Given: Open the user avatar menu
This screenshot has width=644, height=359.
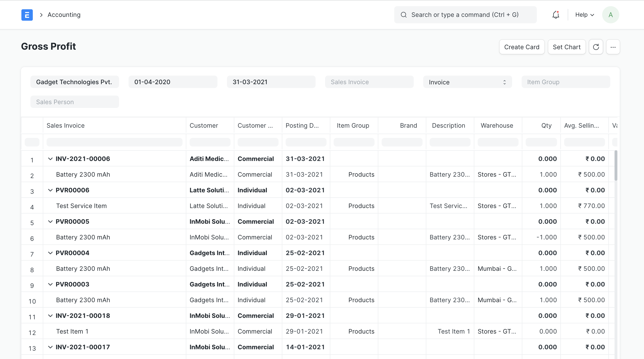Looking at the screenshot, I should (610, 15).
